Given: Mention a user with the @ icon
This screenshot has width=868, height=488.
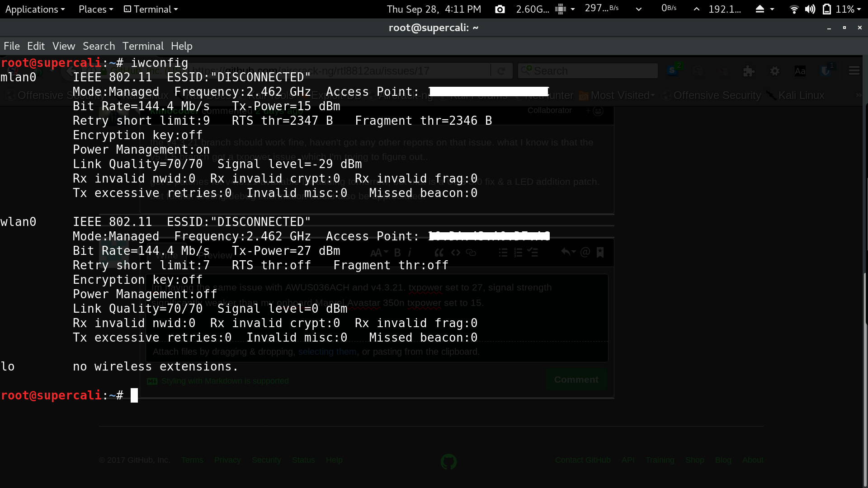Looking at the screenshot, I should tap(585, 252).
